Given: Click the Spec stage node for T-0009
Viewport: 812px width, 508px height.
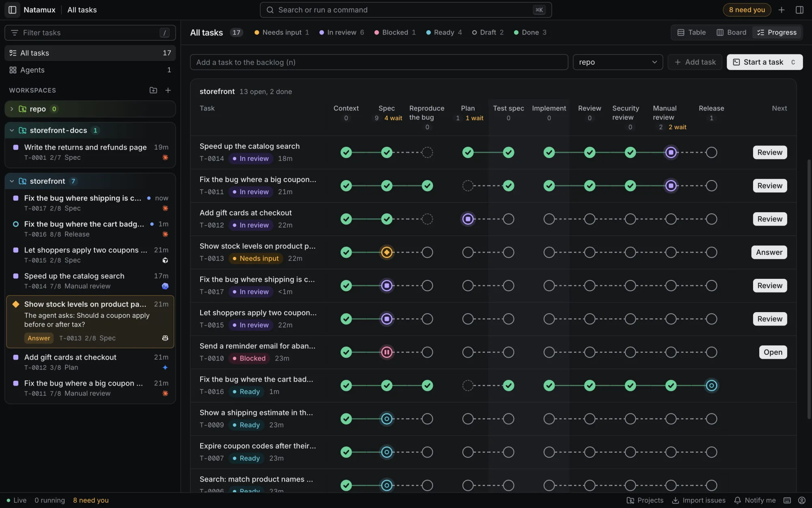Looking at the screenshot, I should click(x=387, y=419).
